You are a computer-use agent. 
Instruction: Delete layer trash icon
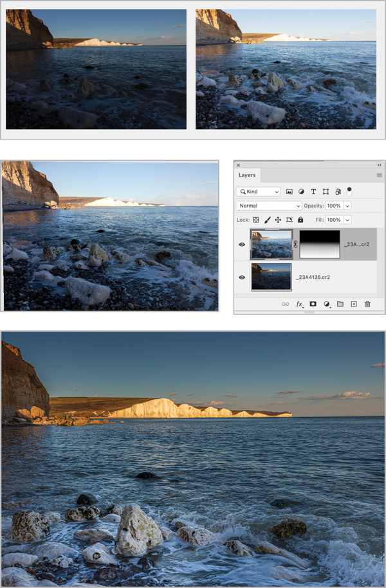[x=367, y=304]
